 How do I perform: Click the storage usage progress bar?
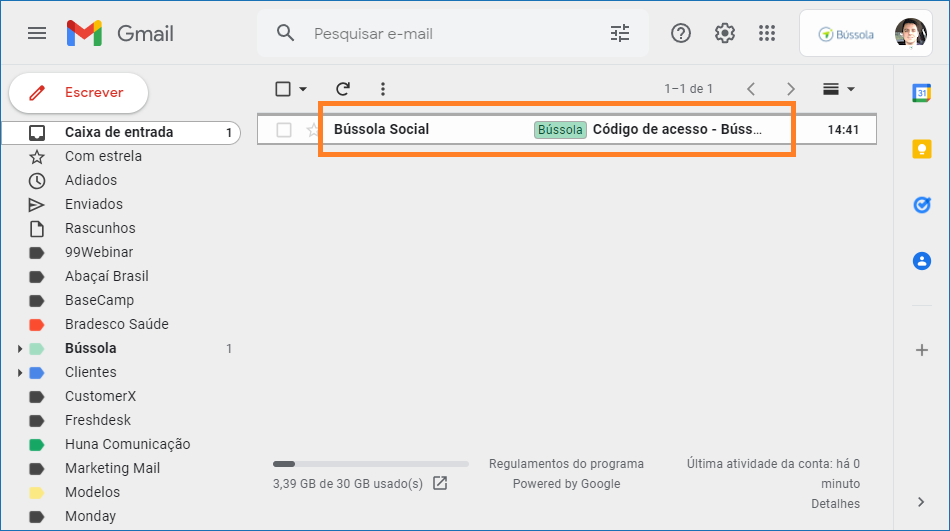[371, 464]
